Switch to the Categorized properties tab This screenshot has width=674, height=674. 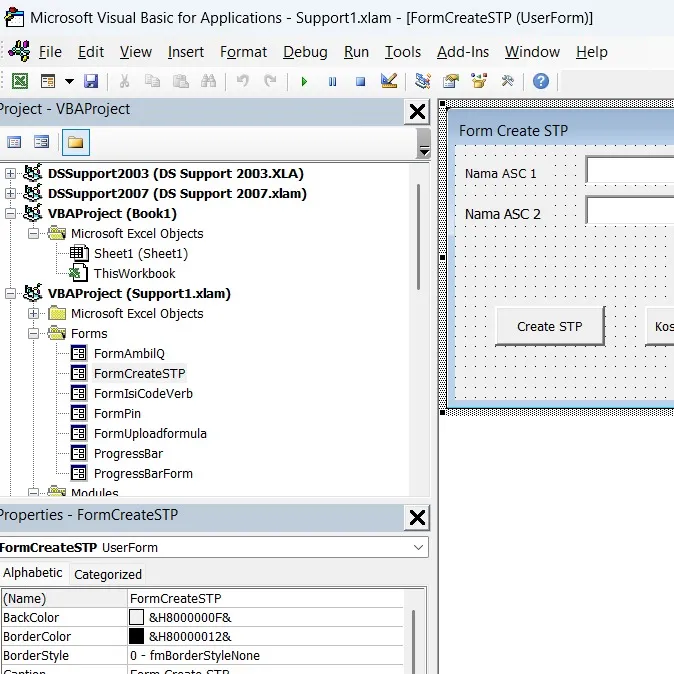tap(108, 574)
